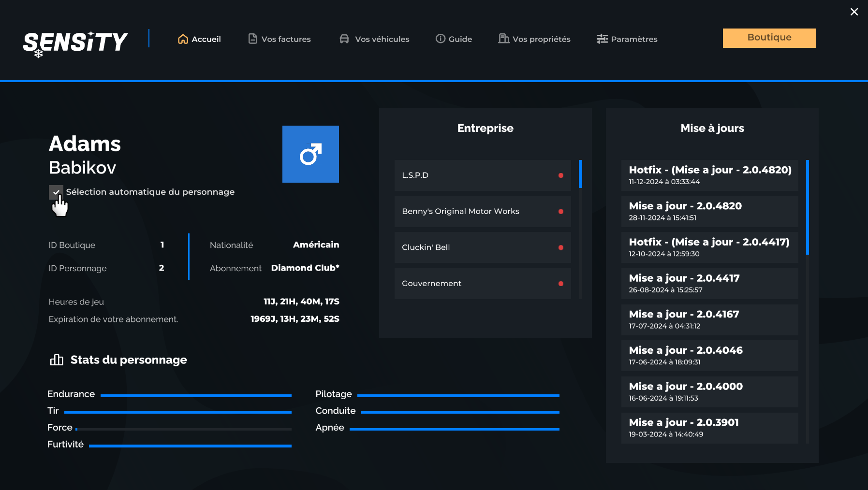The image size is (868, 490).
Task: Select the L.S.P.D entreprise row
Action: point(483,175)
